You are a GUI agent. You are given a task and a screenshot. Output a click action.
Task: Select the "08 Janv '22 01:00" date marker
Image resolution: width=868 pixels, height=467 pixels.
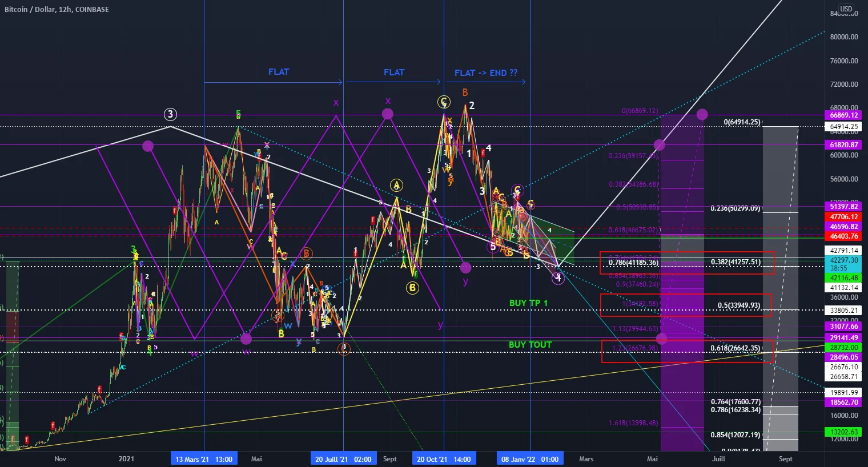(x=530, y=459)
